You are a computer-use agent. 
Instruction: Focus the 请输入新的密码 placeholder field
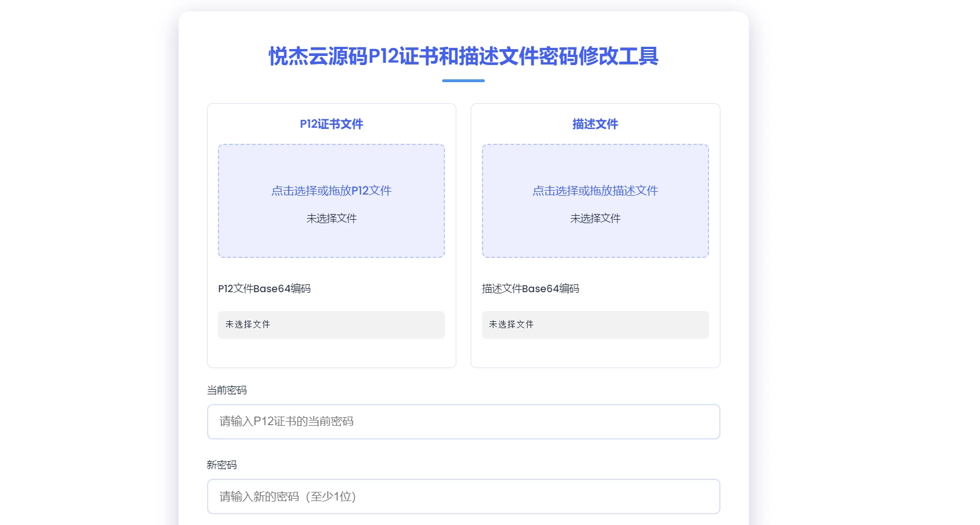463,496
